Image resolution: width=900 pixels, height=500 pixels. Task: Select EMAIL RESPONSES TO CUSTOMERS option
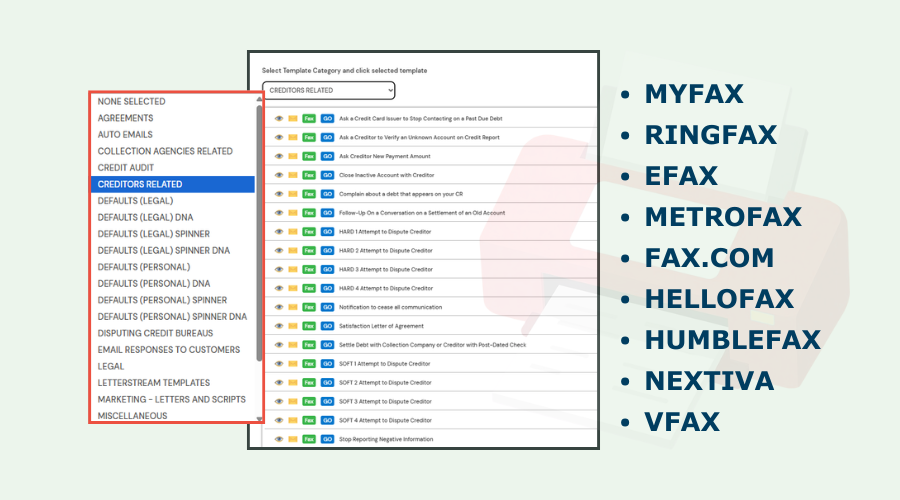[173, 350]
